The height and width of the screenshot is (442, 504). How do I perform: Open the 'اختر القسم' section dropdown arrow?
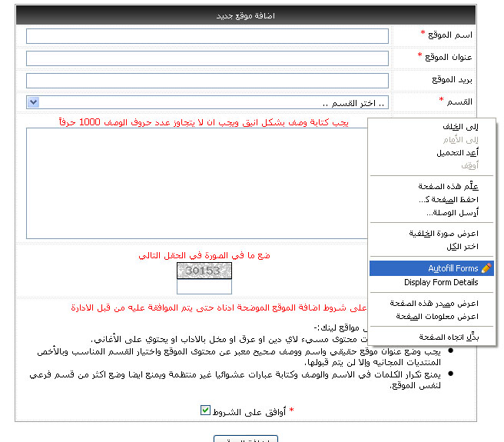[x=34, y=102]
